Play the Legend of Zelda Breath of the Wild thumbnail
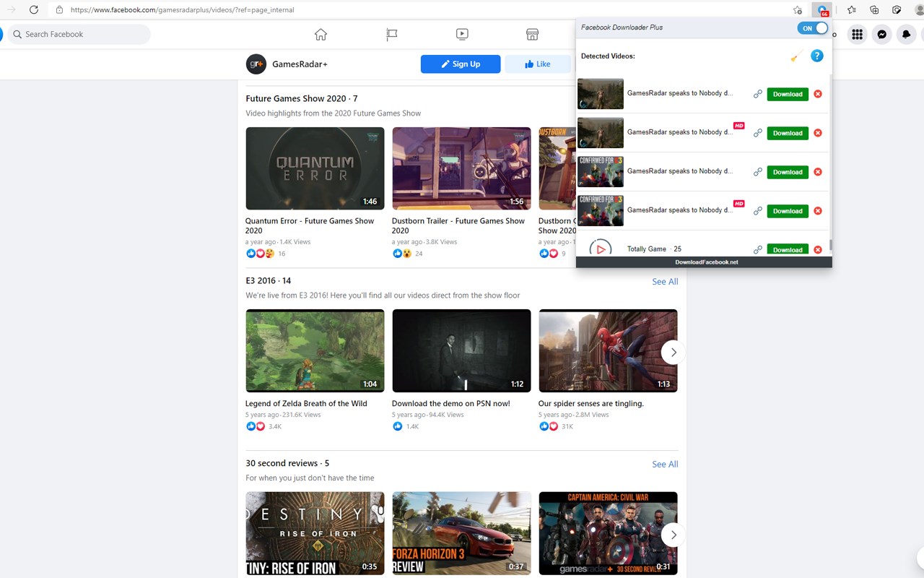Viewport: 924px width, 578px height. 315,350
